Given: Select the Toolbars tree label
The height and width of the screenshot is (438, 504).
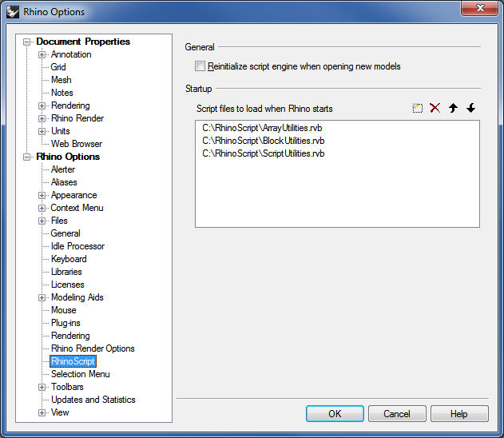Looking at the screenshot, I should click(67, 387).
